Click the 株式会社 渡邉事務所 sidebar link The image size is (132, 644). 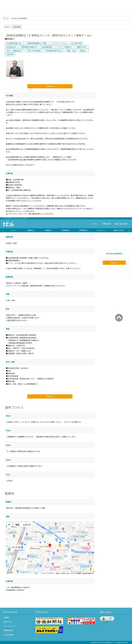coord(114,254)
